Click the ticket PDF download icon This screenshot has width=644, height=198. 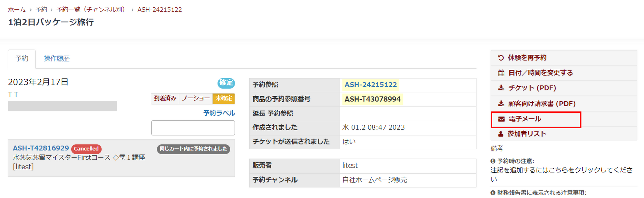pyautogui.click(x=501, y=88)
